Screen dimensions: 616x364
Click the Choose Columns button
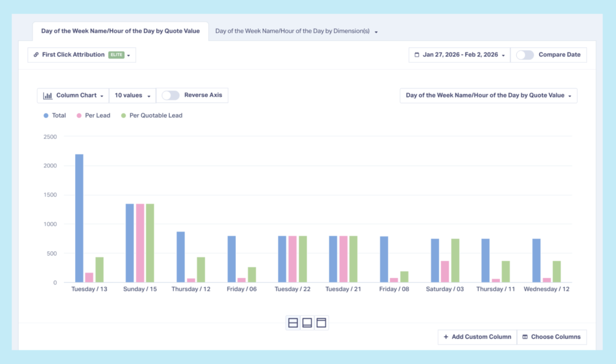(552, 337)
